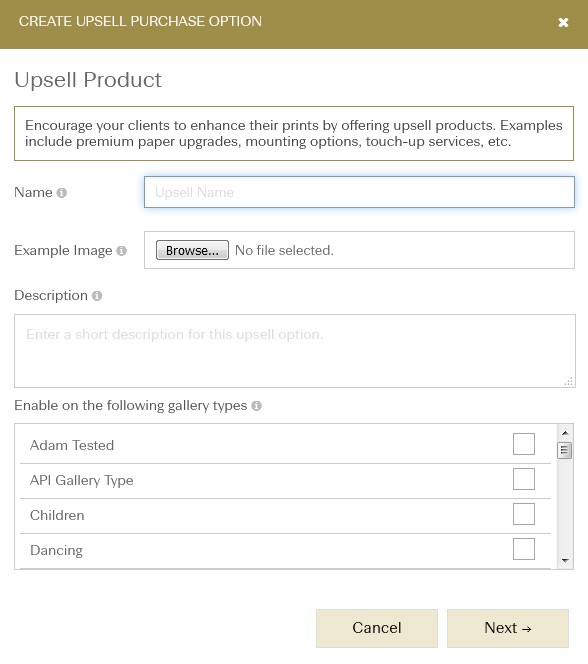This screenshot has height=664, width=588.
Task: Click the gallery types info icon
Action: 257,406
